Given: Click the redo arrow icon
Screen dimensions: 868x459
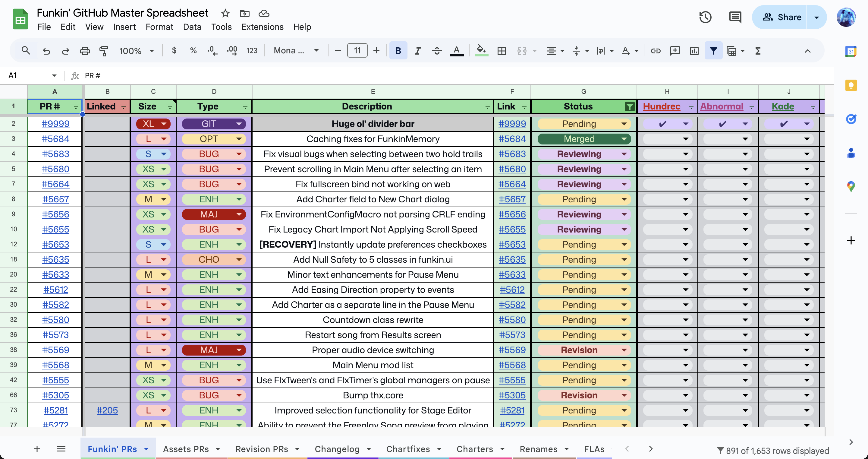Looking at the screenshot, I should coord(65,51).
